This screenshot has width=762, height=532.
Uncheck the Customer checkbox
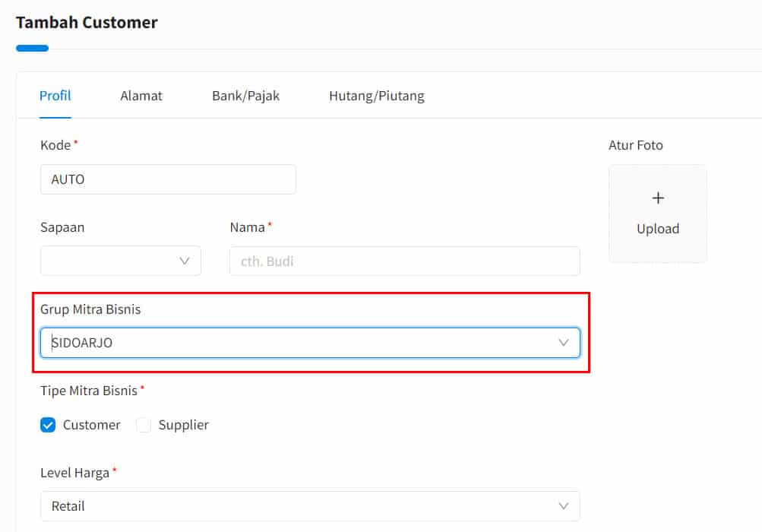48,425
